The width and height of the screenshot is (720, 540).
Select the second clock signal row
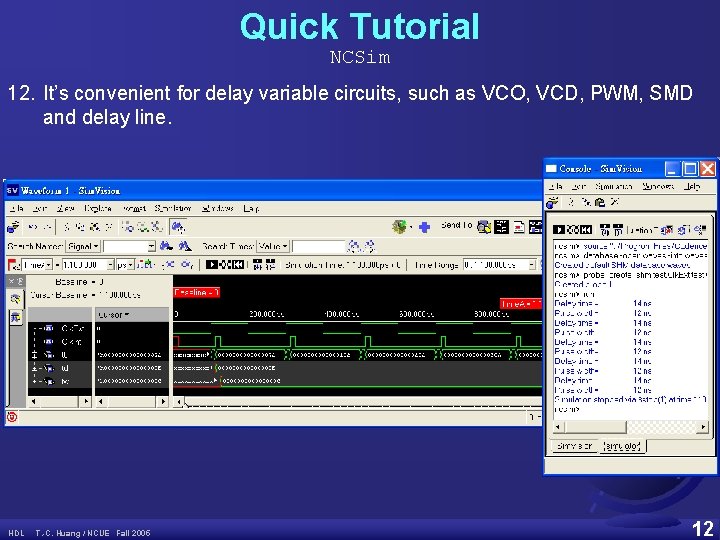(x=61, y=342)
